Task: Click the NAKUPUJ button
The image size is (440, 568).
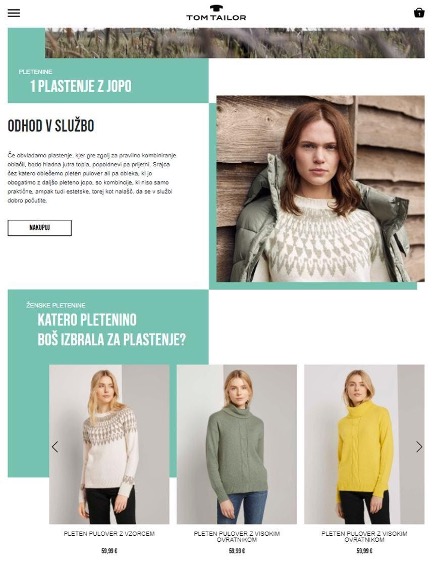Action: pos(40,228)
